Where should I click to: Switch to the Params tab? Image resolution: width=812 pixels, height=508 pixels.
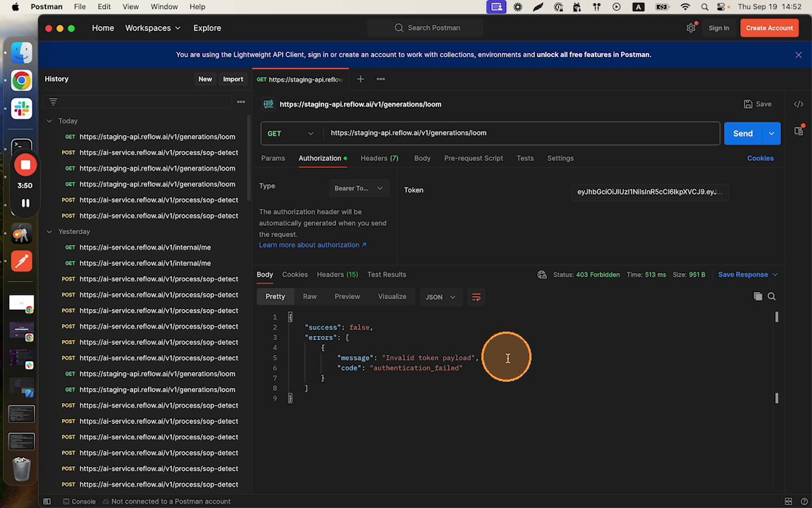pyautogui.click(x=273, y=158)
